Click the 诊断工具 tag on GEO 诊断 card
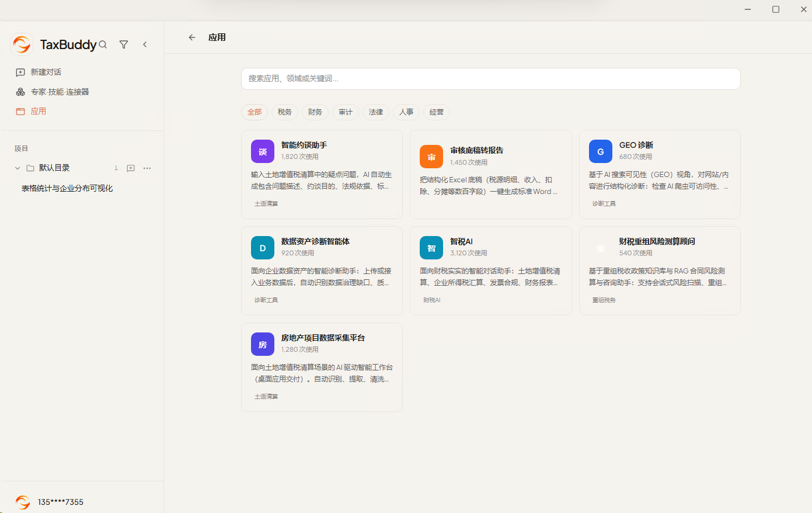The width and height of the screenshot is (812, 513). [x=604, y=204]
